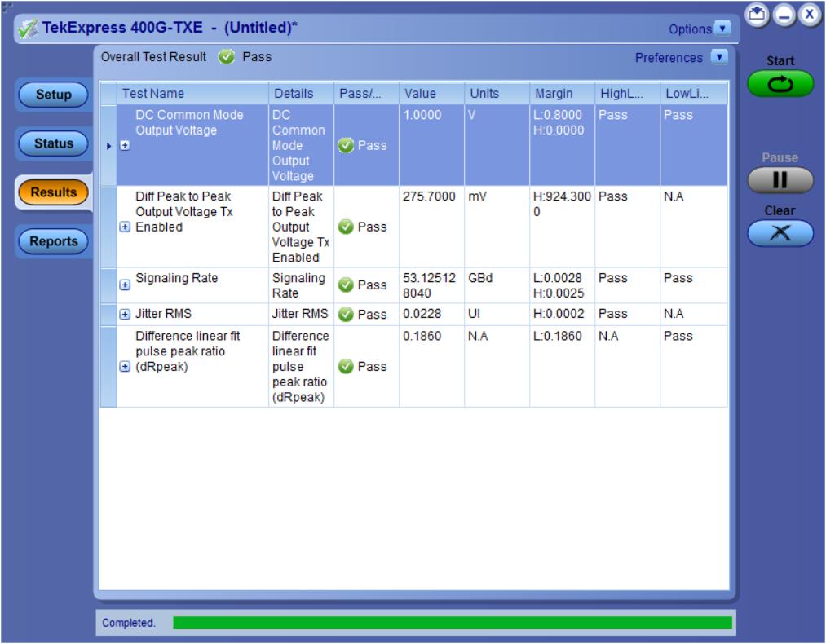Click the undock window icon at top right
Viewport: 826px width, 644px height.
755,14
